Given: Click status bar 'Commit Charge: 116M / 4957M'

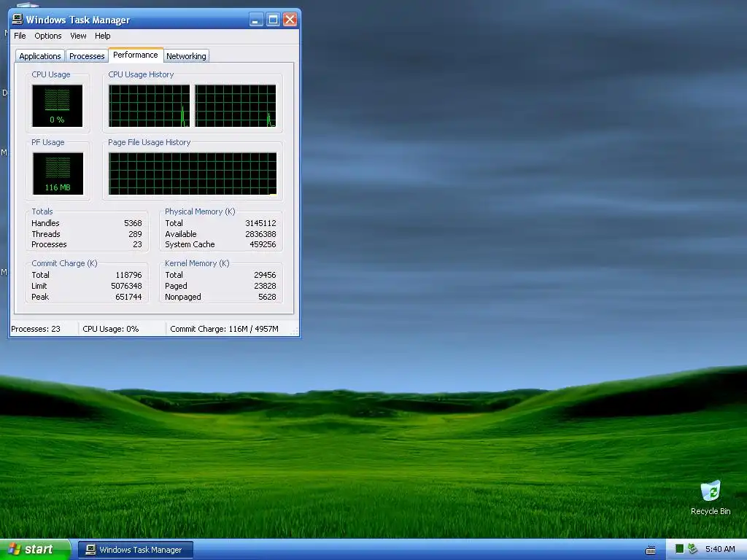Looking at the screenshot, I should coord(225,329).
